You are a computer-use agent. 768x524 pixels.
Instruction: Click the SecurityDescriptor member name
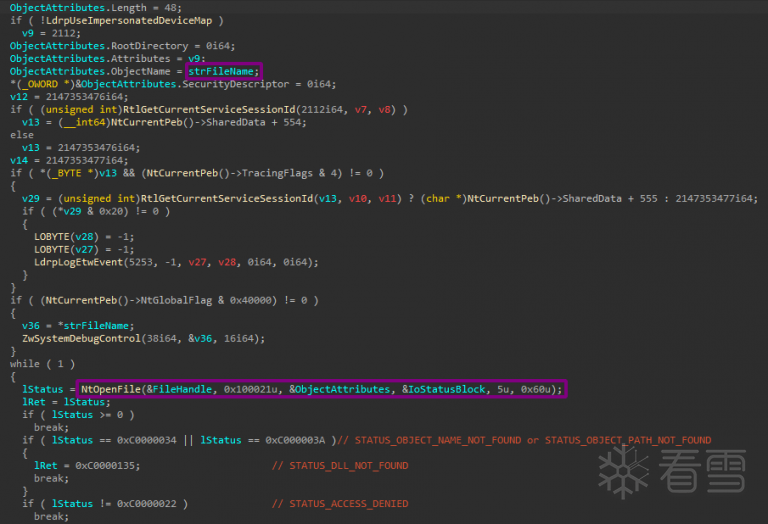(x=236, y=84)
